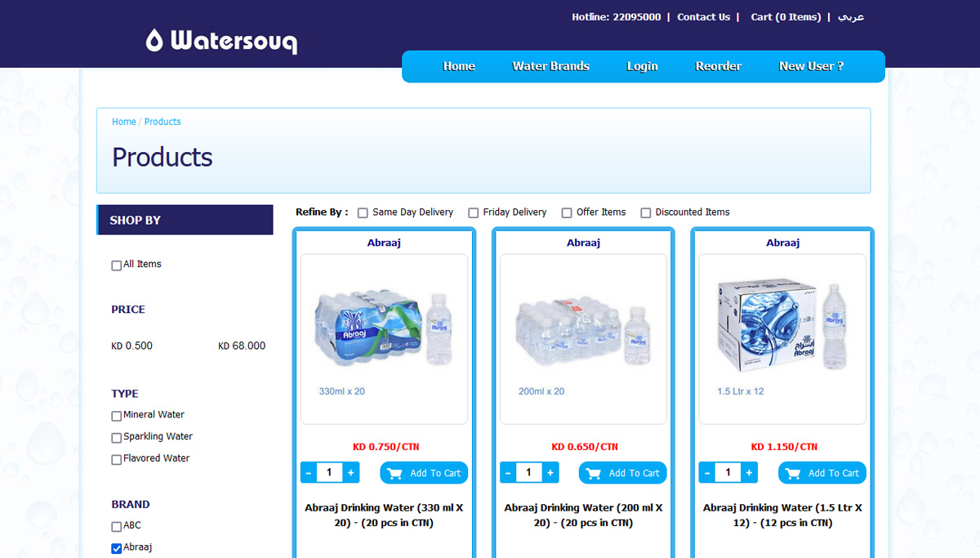Viewport: 980px width, 558px height.
Task: Uncheck the Abraaj brand filter
Action: click(x=116, y=548)
